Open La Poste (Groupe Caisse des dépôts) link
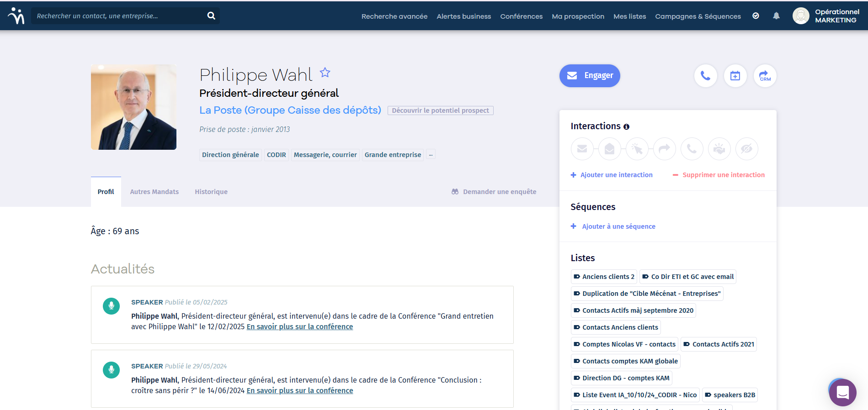 tap(290, 110)
